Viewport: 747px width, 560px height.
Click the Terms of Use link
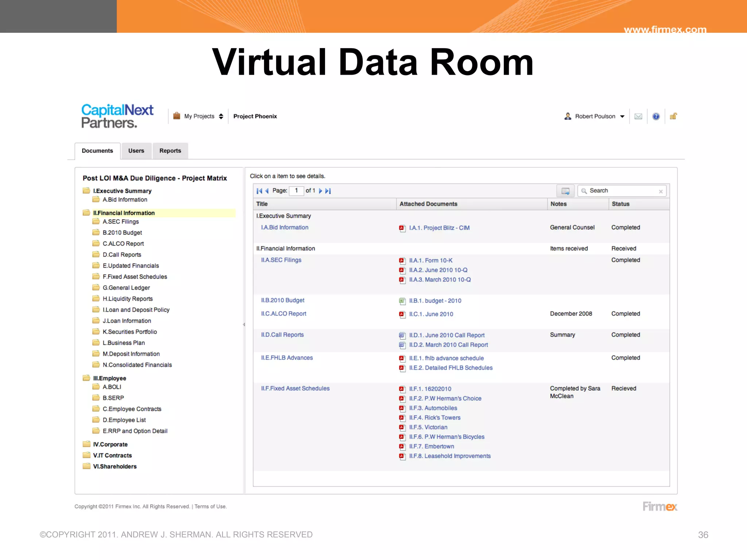(210, 506)
